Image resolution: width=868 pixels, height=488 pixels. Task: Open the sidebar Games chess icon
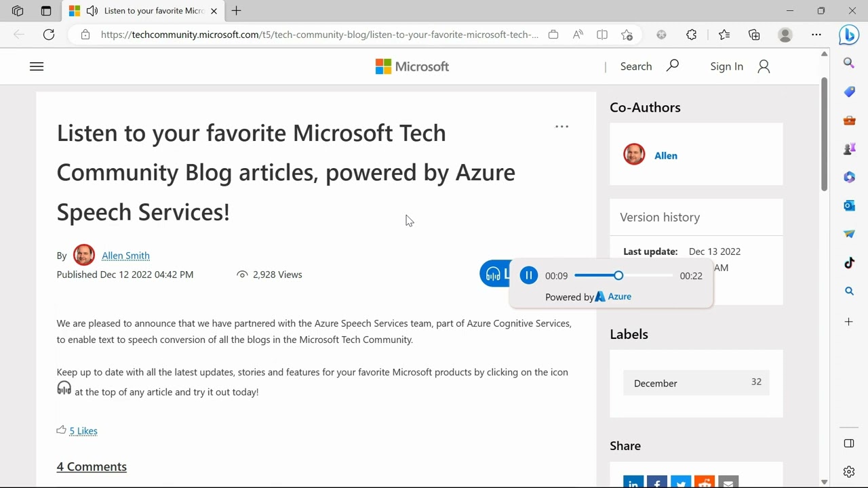click(x=849, y=149)
